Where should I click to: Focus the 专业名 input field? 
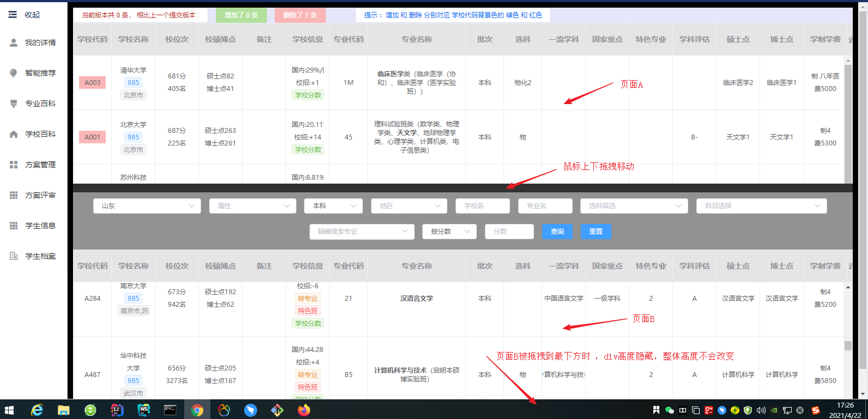545,206
